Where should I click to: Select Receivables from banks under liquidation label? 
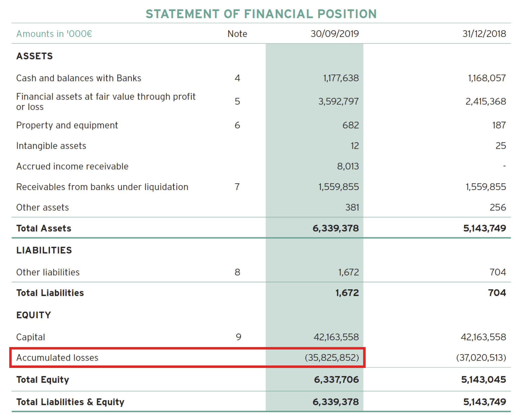(102, 187)
